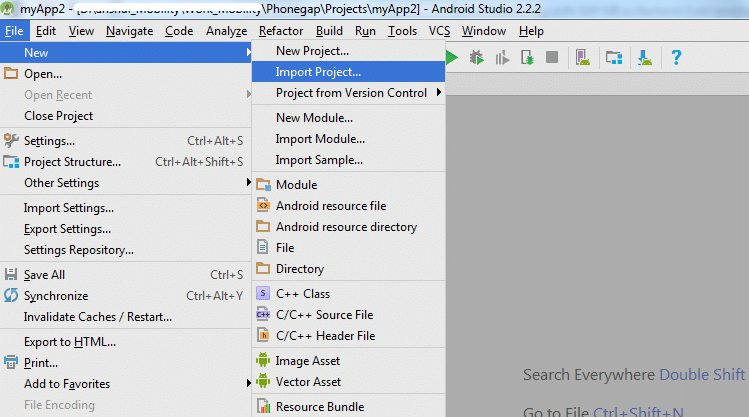Click the Run app green play icon
Viewport: 749px width, 417px height.
point(452,58)
